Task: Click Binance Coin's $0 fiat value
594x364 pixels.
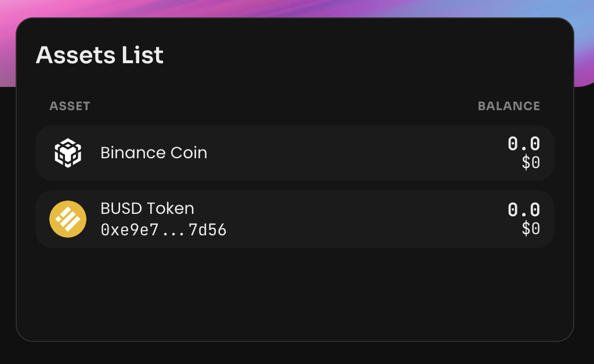Action: (531, 163)
